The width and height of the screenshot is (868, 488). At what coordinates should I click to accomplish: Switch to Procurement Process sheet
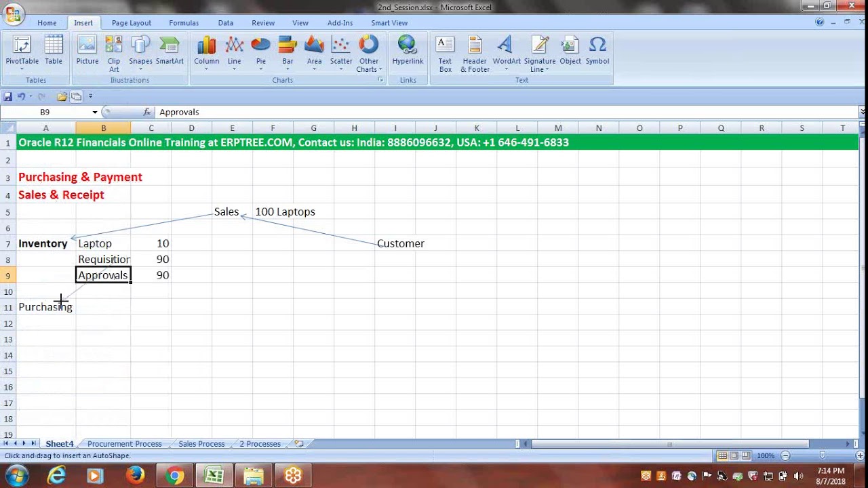click(124, 444)
